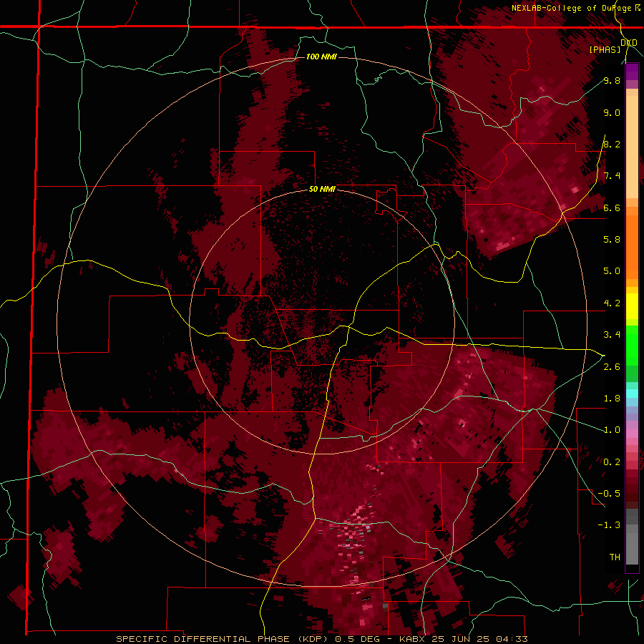Select the 3.4 scale label

[612, 335]
